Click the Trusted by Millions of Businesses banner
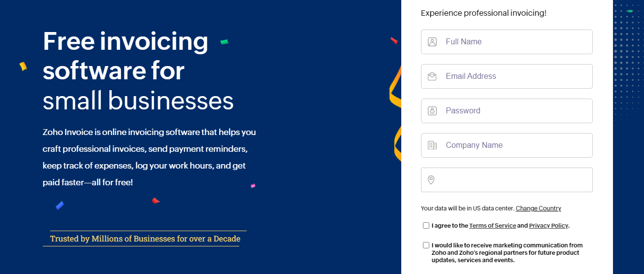The width and height of the screenshot is (644, 274). click(145, 239)
